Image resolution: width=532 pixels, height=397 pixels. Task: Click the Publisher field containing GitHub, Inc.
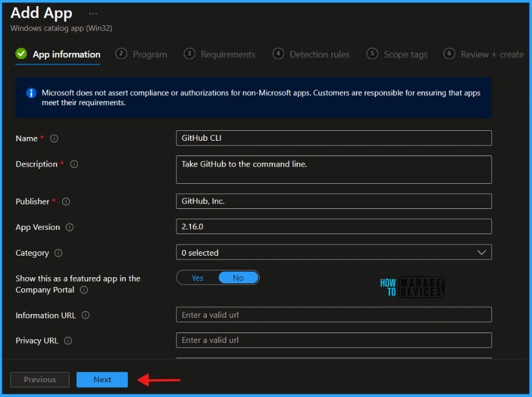[x=334, y=201]
